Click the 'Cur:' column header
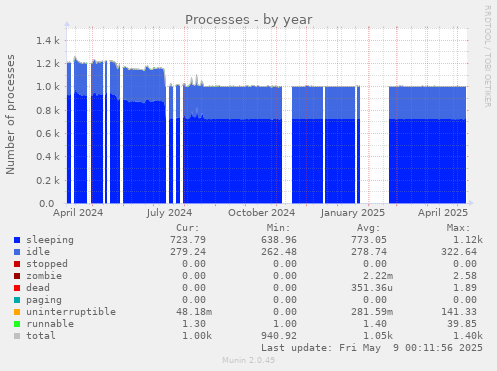The width and height of the screenshot is (497, 371). coord(188,228)
